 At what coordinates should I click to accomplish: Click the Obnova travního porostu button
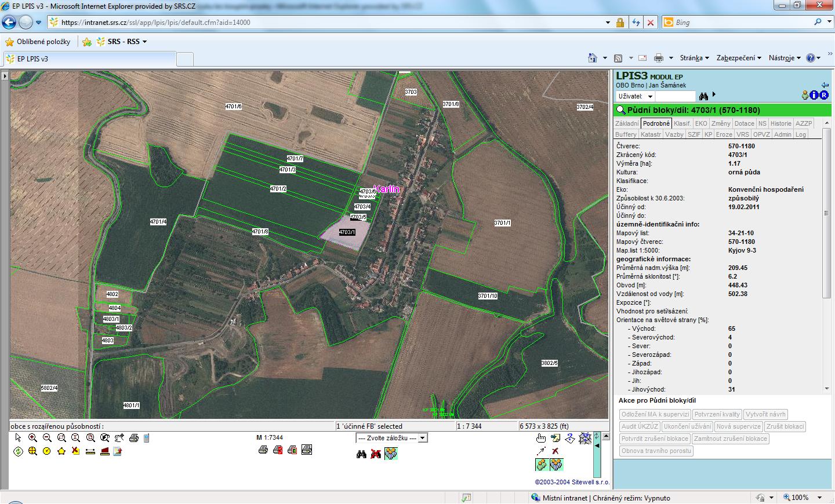click(656, 451)
